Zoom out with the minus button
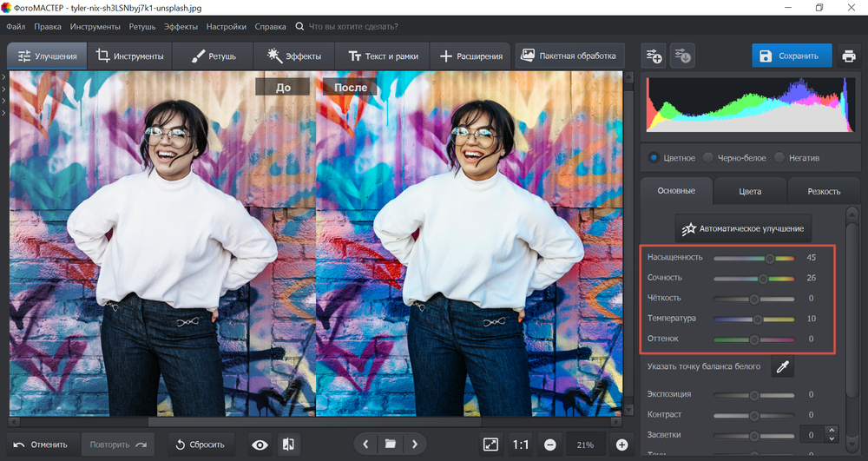Image resolution: width=868 pixels, height=461 pixels. coord(549,445)
